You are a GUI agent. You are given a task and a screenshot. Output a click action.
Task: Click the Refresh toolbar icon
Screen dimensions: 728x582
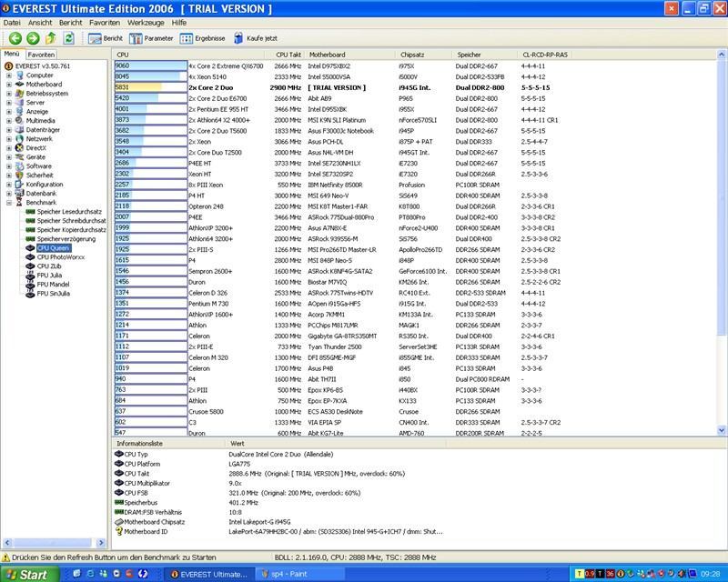(x=68, y=38)
